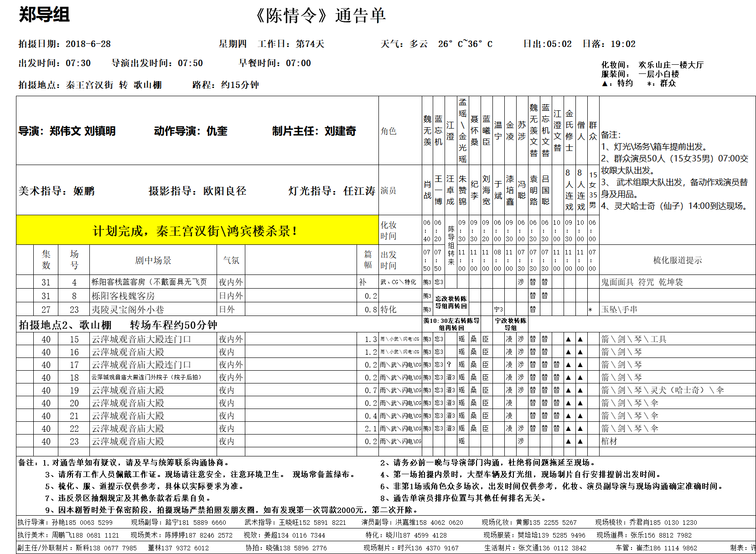Select 拍摄地点：秦王宫汉街 转 歌山棚
The height and width of the screenshot is (554, 756).
pos(90,85)
